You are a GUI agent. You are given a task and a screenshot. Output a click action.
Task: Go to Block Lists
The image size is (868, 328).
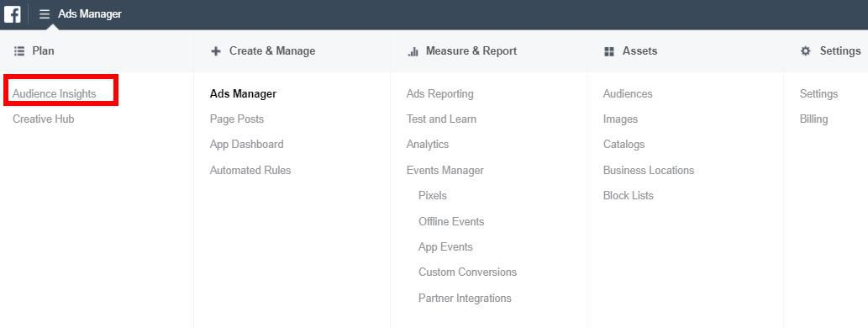[x=629, y=196]
